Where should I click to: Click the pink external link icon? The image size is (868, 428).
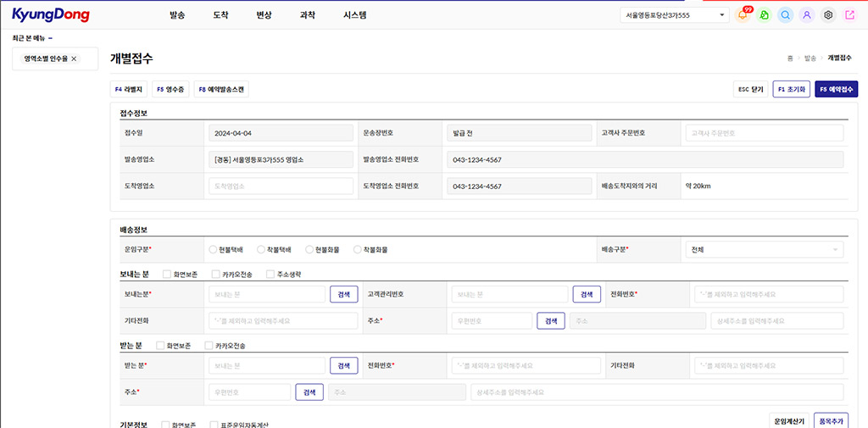(x=850, y=15)
